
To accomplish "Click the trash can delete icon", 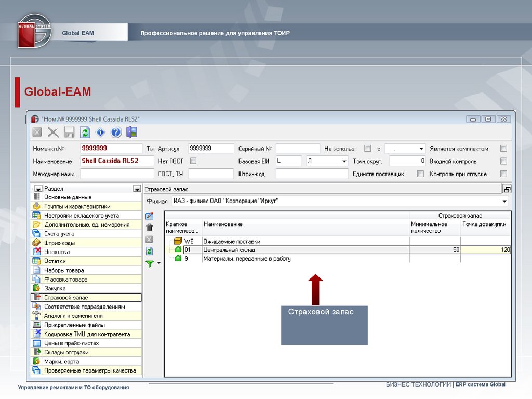I will 150,228.
